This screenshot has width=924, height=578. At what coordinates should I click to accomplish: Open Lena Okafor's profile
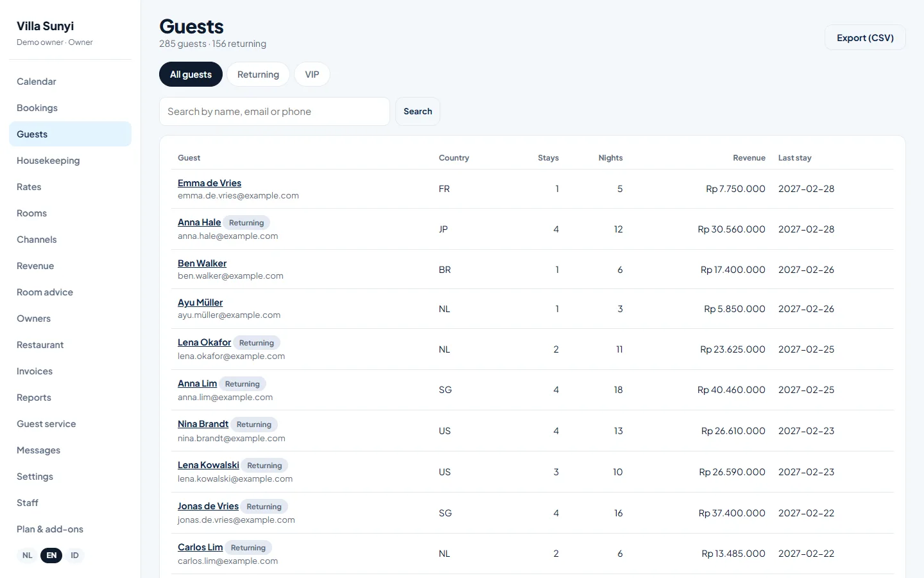coord(204,342)
